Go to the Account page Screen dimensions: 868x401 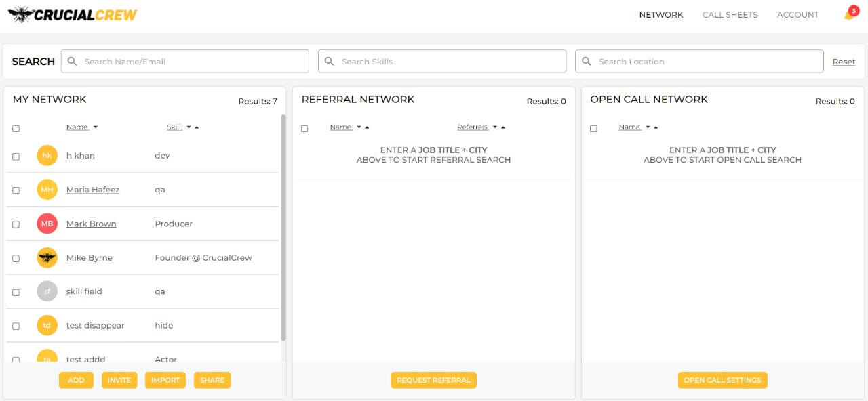[797, 15]
